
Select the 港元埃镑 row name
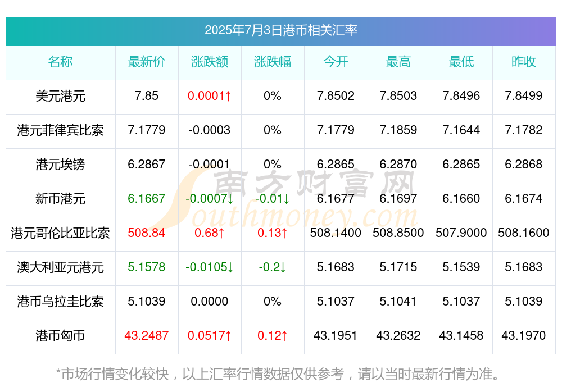click(x=60, y=165)
